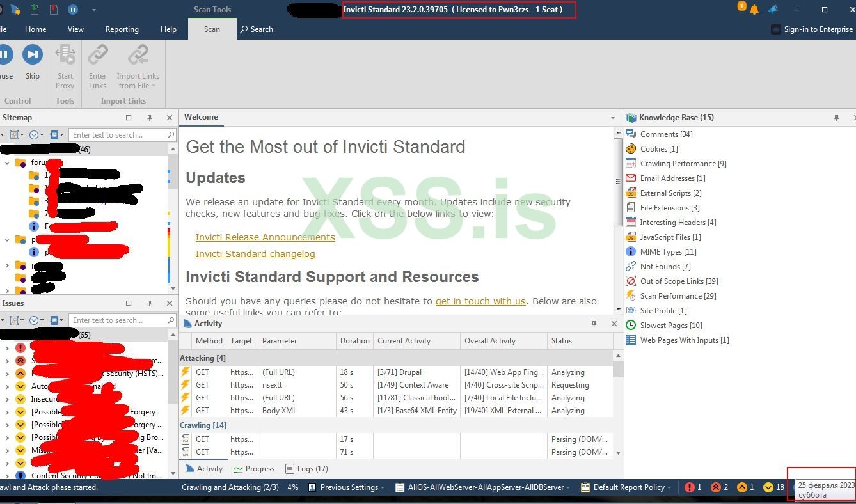
Task: Toggle the high severity count filter showing 2
Action: click(720, 487)
